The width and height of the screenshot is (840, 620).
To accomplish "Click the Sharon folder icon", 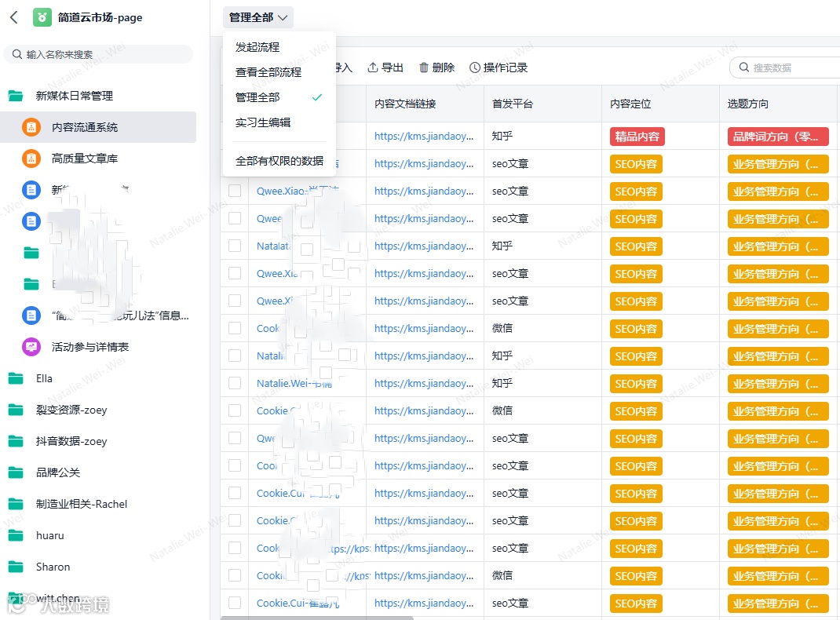I will (16, 567).
